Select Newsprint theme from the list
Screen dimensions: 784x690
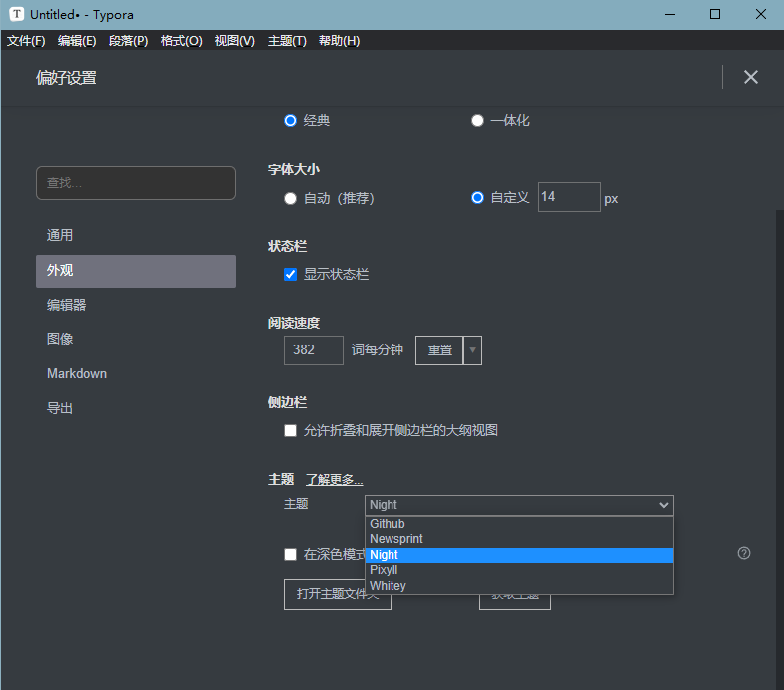point(519,539)
